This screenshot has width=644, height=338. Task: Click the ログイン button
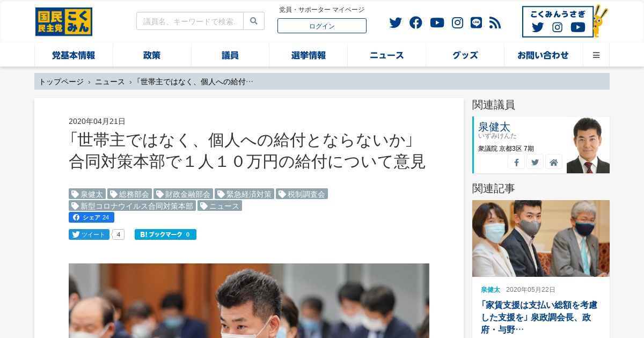click(x=322, y=26)
